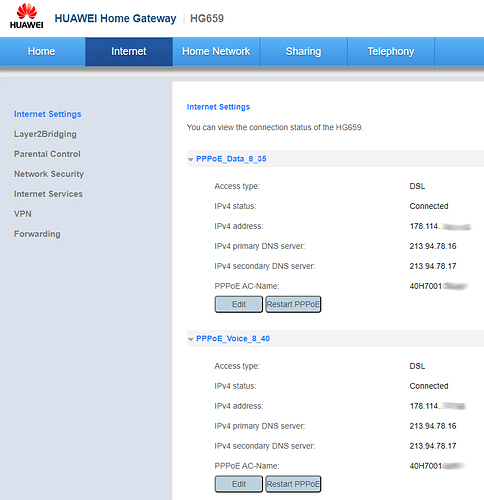Restart PPPoE for the Voice connection
This screenshot has width=484, height=500.
tap(293, 484)
